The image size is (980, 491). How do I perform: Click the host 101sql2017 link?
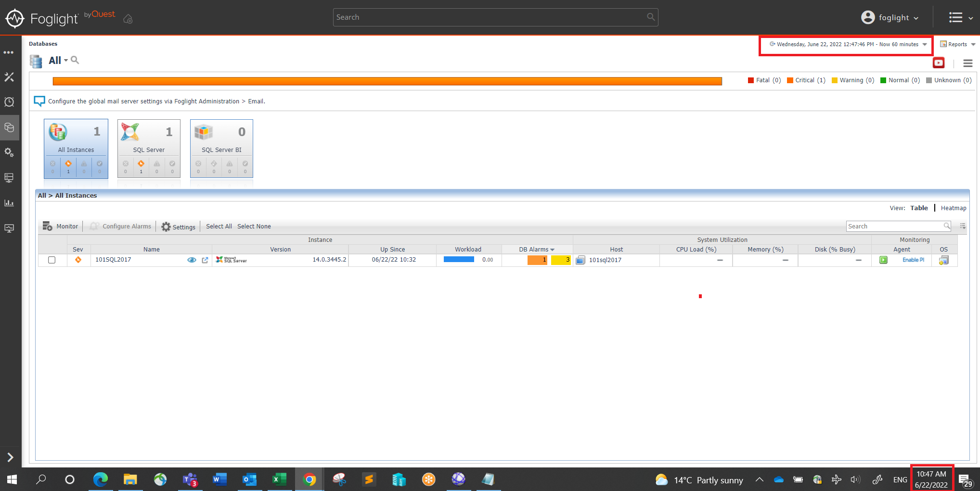tap(605, 260)
